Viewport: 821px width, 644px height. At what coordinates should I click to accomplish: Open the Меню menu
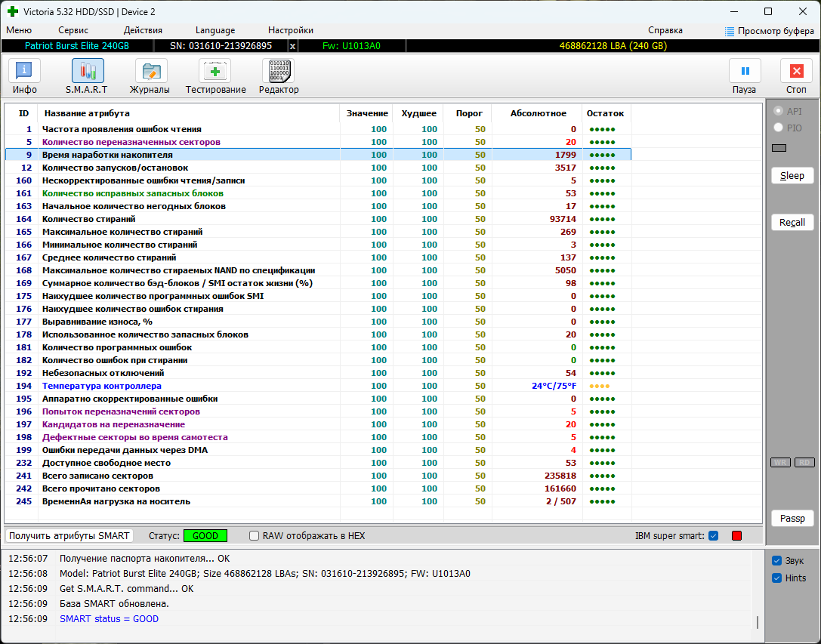(x=19, y=30)
